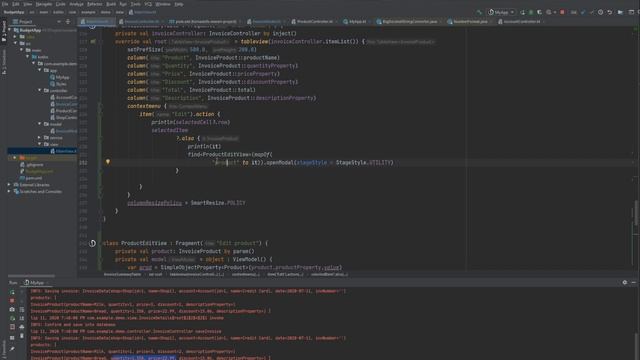Click override gutter icon next to root
The height and width of the screenshot is (360, 640).
(x=93, y=42)
